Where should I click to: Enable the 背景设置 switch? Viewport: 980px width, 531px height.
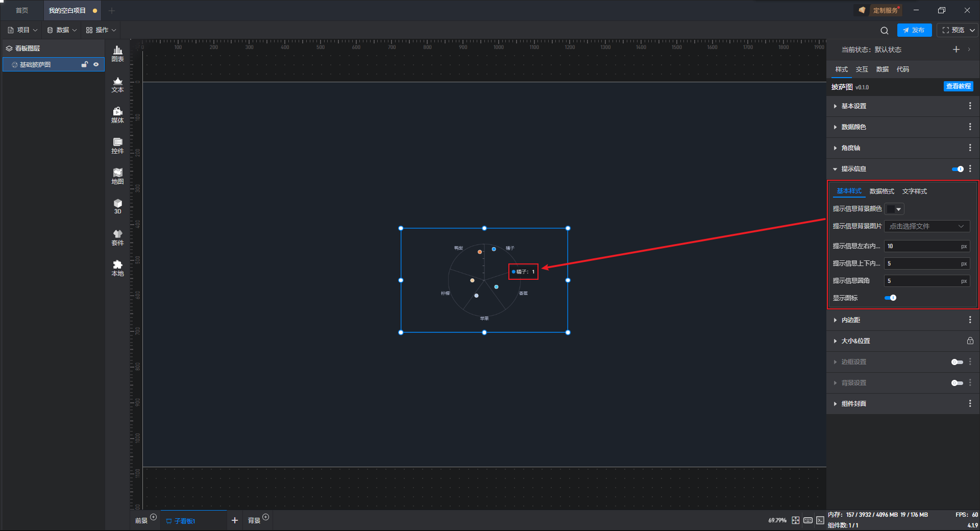coord(957,383)
